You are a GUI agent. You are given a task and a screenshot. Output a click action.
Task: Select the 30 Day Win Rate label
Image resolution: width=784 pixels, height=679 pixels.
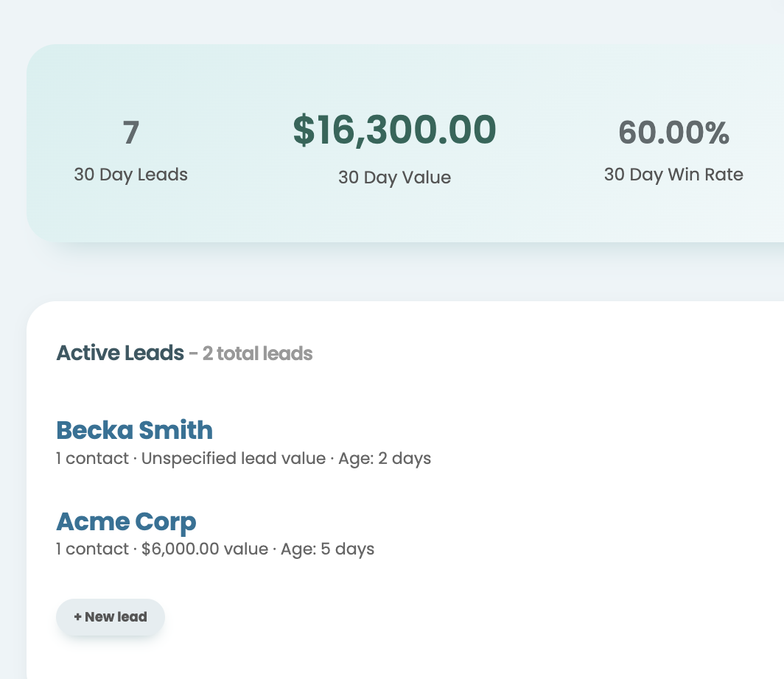[673, 175]
